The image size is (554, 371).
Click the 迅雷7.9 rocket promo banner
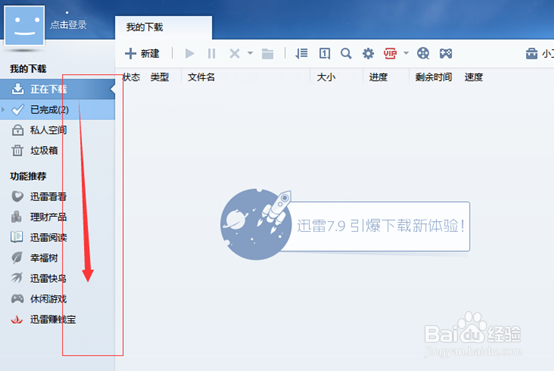point(345,225)
